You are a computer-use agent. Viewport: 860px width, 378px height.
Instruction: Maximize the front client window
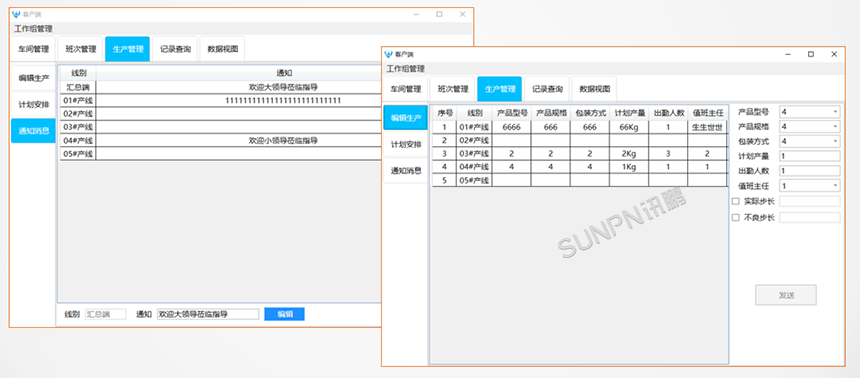811,54
